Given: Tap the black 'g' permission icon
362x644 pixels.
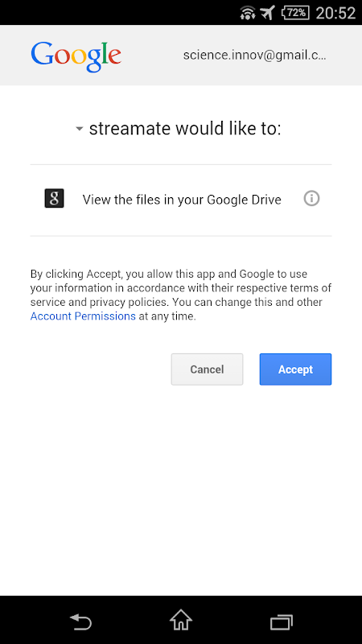Looking at the screenshot, I should click(54, 198).
